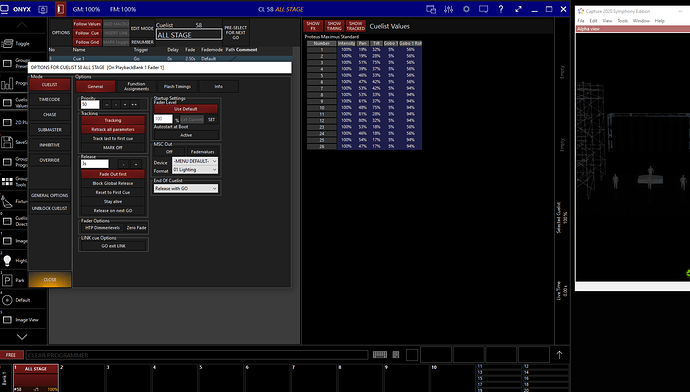
Task: Open the Programmer bars sidebar icon
Action: pos(7,83)
